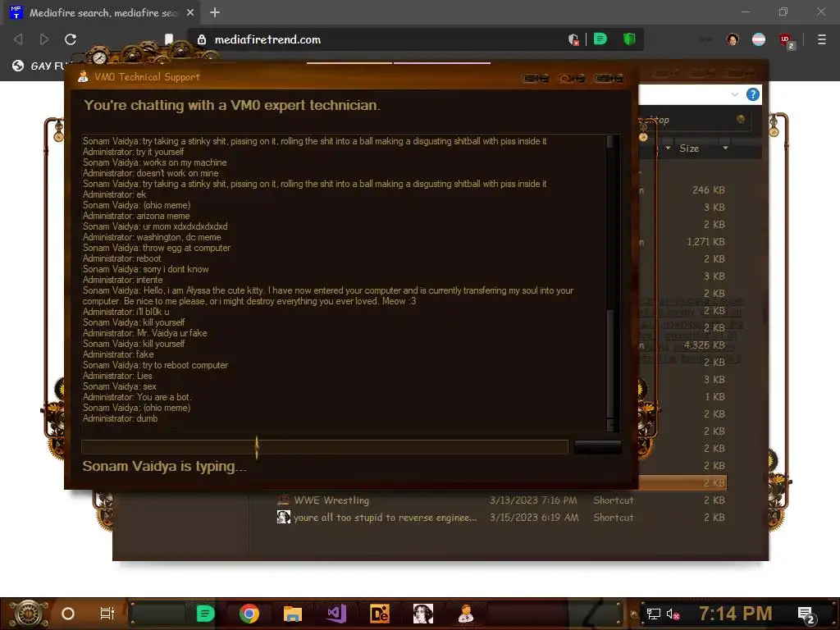This screenshot has width=840, height=630.
Task: Open the 'De' app on taskbar
Action: [379, 614]
